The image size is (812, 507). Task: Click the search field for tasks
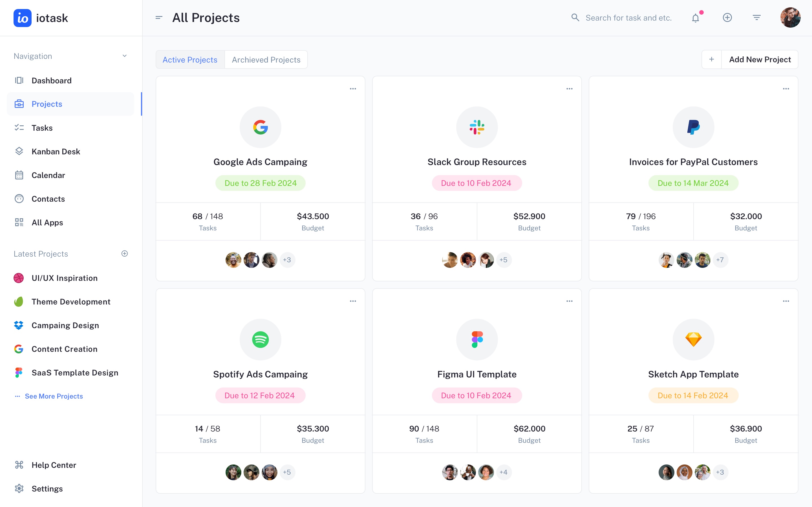pyautogui.click(x=628, y=18)
